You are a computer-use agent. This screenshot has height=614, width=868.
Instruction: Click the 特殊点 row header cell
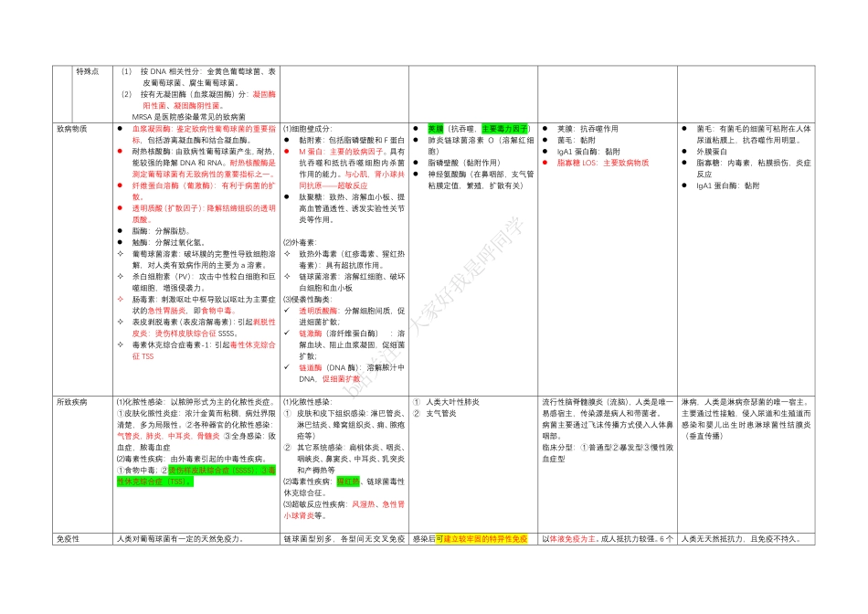point(87,71)
